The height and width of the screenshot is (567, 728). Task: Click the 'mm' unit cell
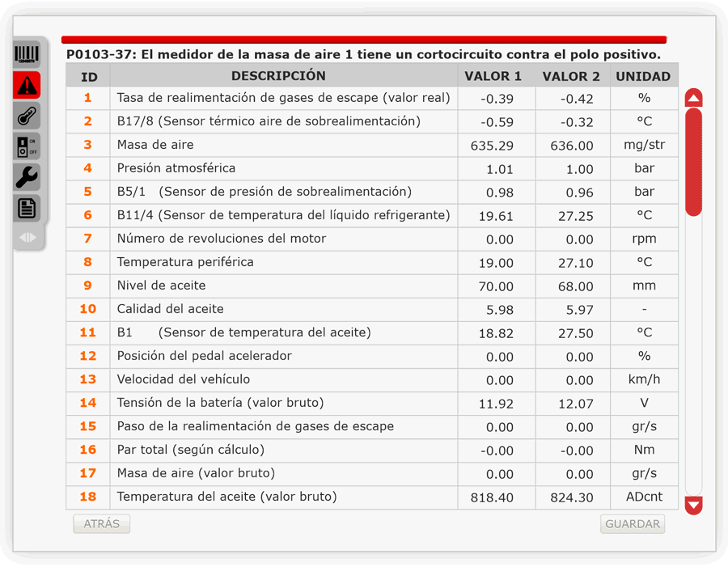[644, 286]
